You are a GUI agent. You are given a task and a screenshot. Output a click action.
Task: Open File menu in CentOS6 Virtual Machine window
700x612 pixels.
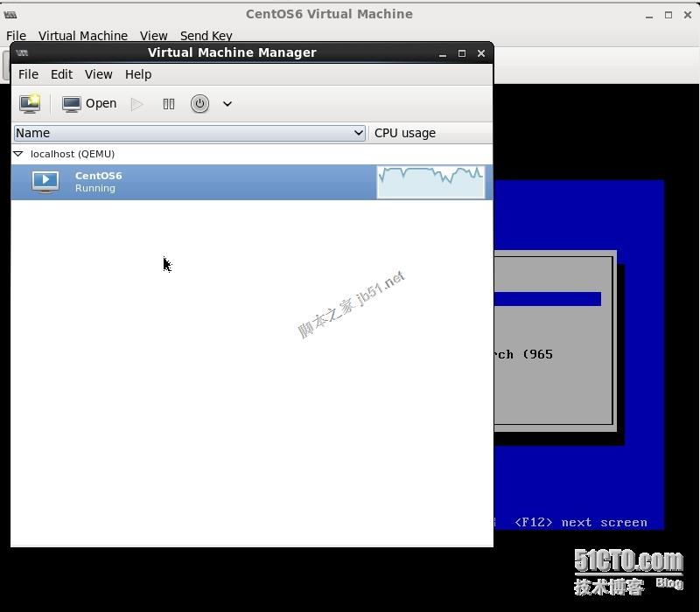pyautogui.click(x=16, y=36)
